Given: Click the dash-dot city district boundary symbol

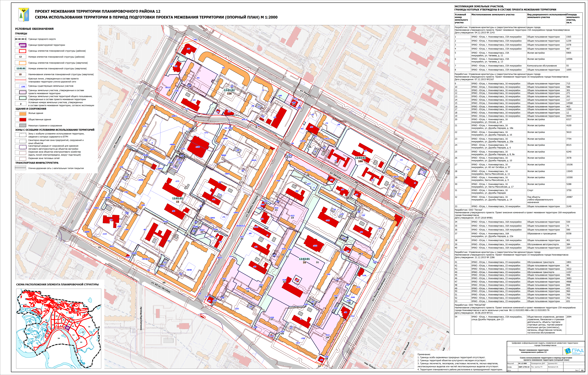Looking at the screenshot, I should (x=21, y=39).
